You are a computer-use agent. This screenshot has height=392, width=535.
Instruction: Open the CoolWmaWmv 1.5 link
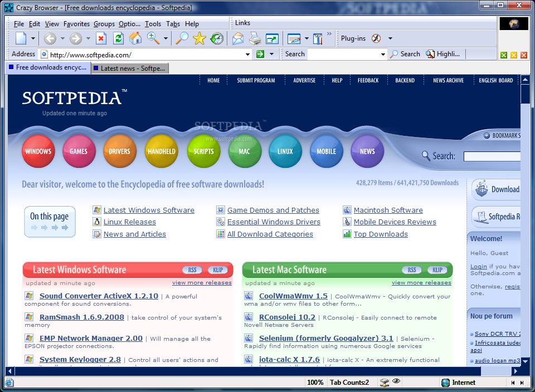click(x=294, y=296)
